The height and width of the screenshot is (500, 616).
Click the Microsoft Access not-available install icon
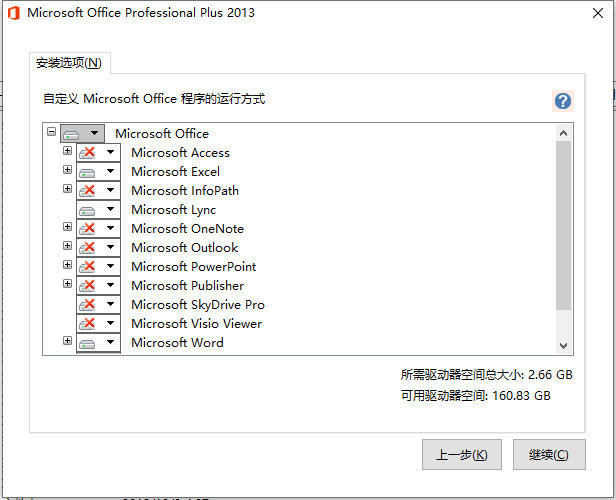tap(87, 152)
